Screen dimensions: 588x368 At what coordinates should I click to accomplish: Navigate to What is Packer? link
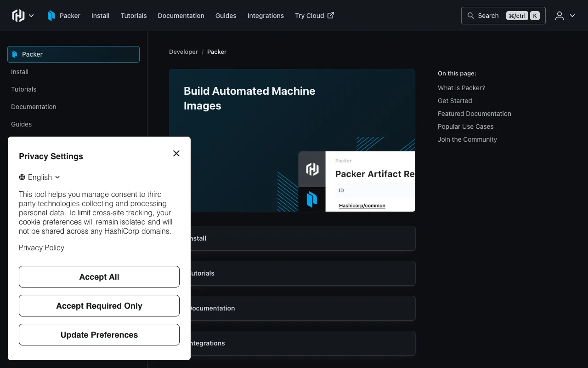click(461, 87)
